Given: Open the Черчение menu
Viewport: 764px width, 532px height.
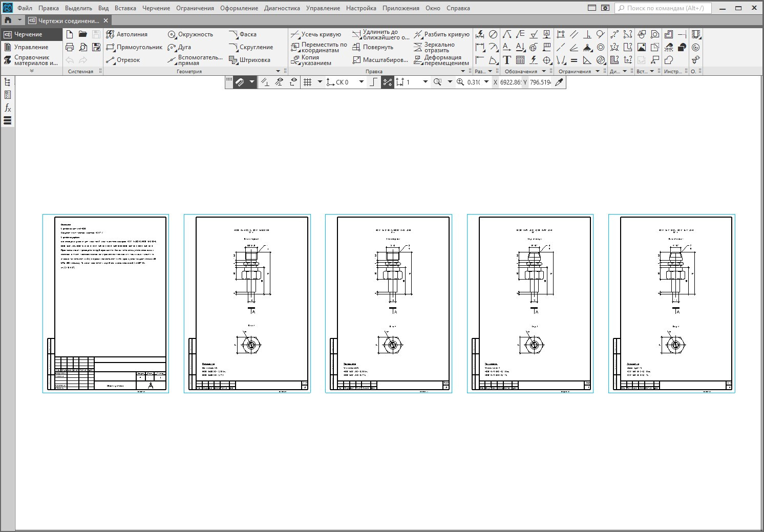Looking at the screenshot, I should [x=156, y=8].
